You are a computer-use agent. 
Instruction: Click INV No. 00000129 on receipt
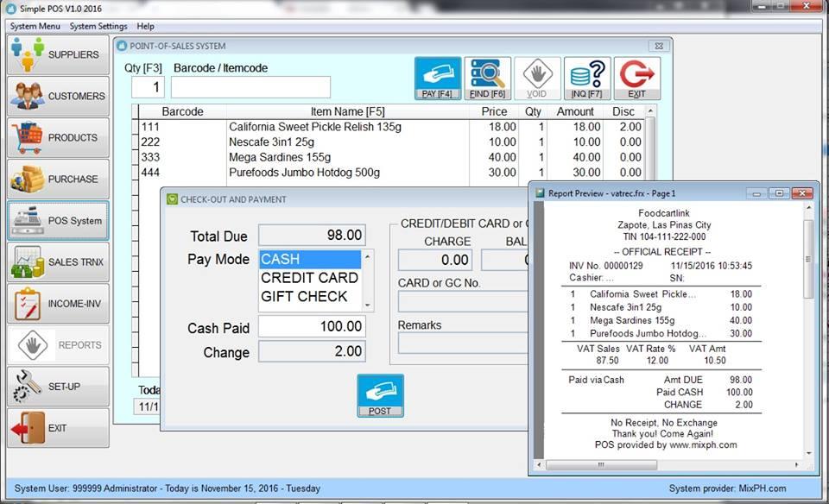(606, 266)
